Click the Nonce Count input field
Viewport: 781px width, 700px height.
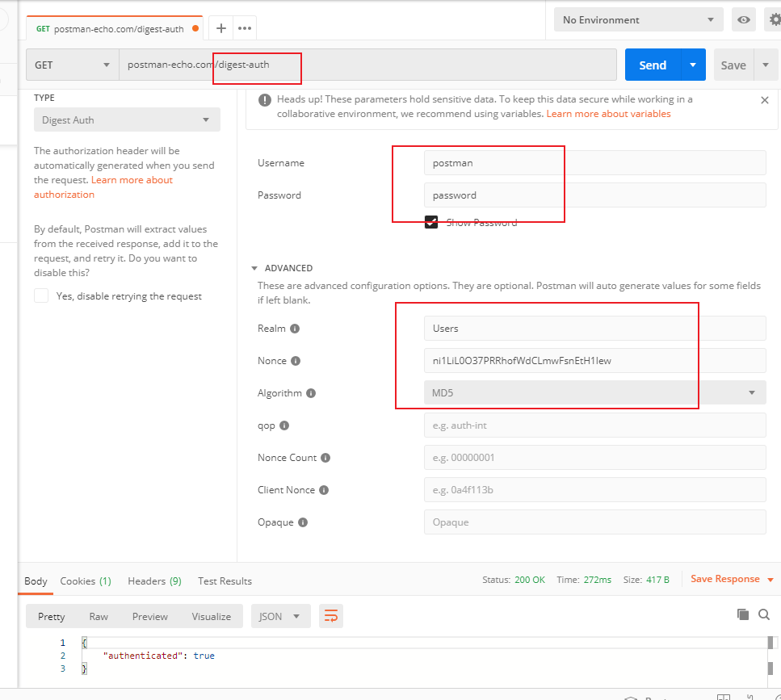tap(594, 458)
